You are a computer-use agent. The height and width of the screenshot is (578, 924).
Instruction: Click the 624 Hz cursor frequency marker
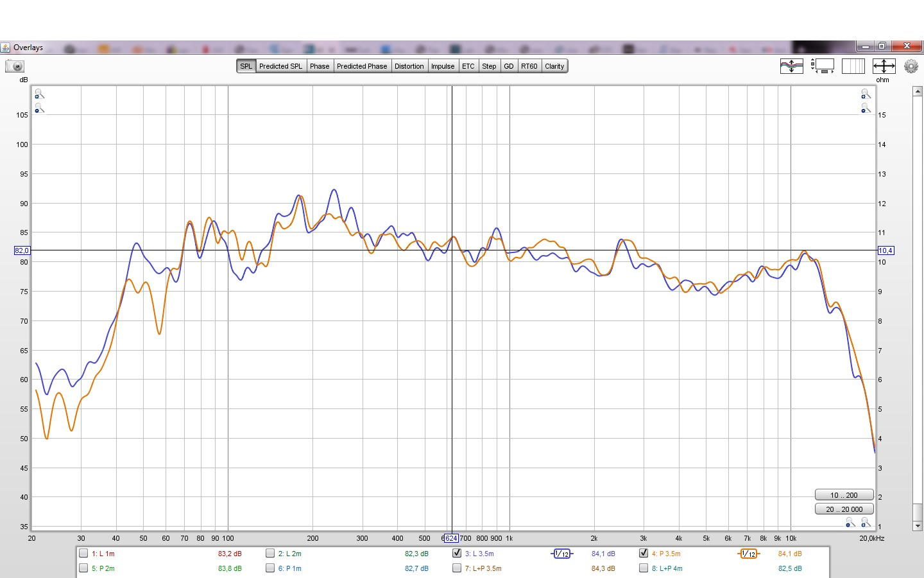pyautogui.click(x=450, y=538)
